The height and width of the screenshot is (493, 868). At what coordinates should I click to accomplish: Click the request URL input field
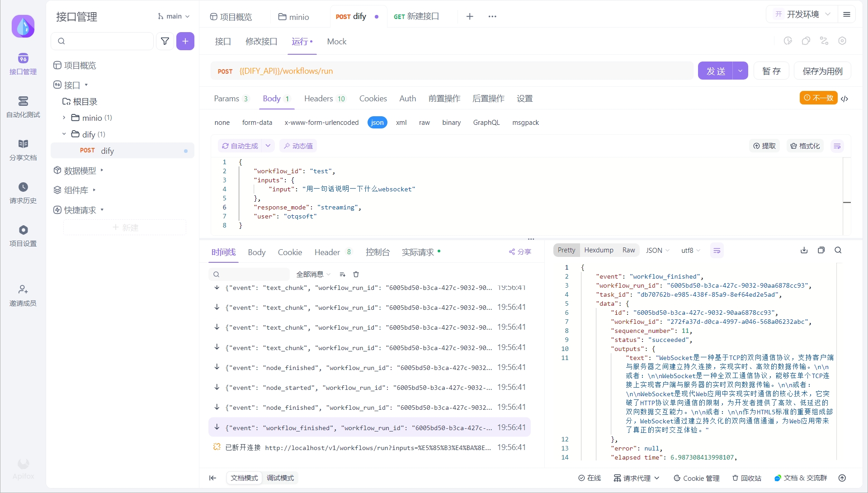(452, 71)
